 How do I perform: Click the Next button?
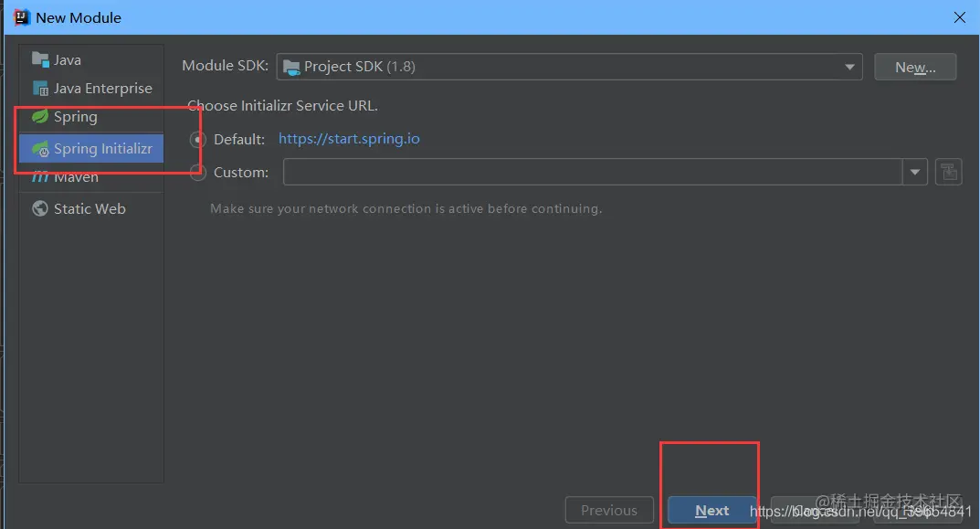(711, 510)
